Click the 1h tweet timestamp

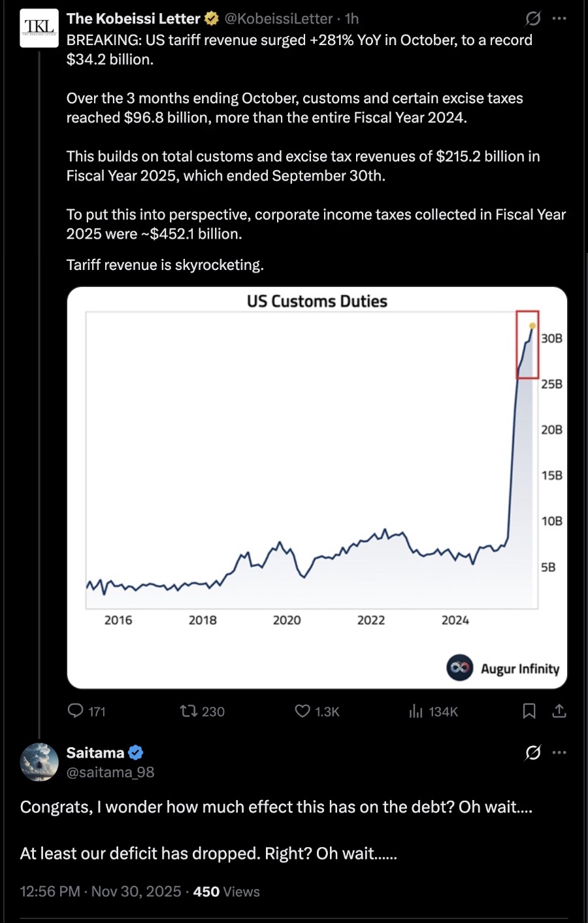pos(352,19)
